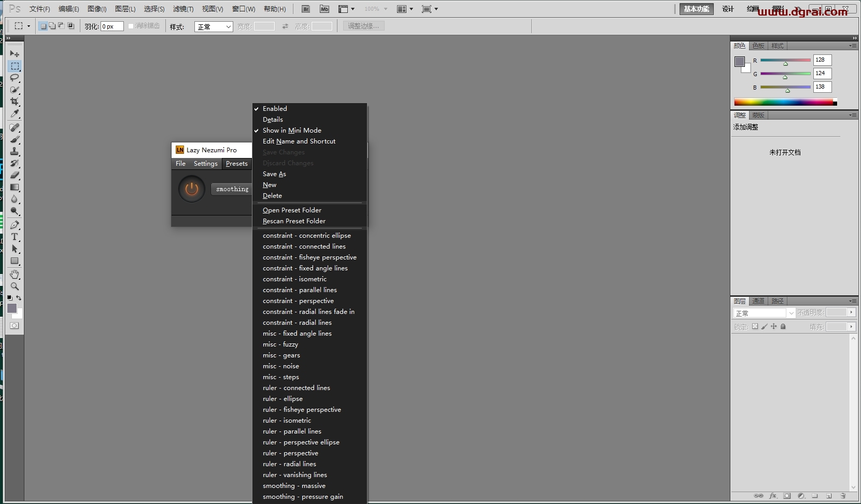
Task: Click lock all padlock icon
Action: [783, 326]
